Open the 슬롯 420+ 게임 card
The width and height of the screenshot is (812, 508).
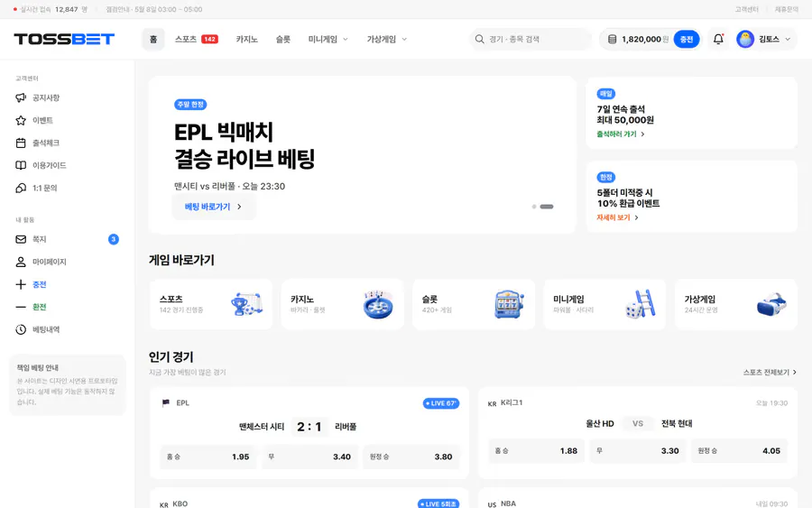pos(474,304)
